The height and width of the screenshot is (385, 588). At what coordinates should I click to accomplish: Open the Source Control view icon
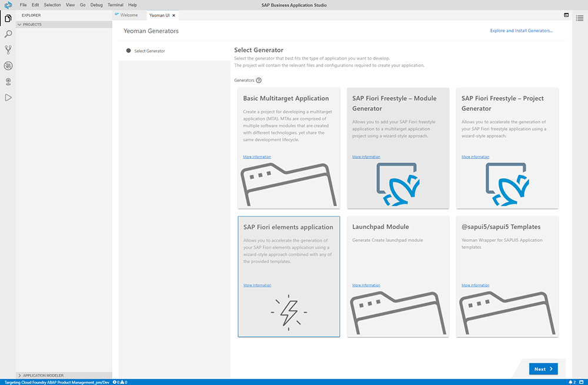click(8, 49)
